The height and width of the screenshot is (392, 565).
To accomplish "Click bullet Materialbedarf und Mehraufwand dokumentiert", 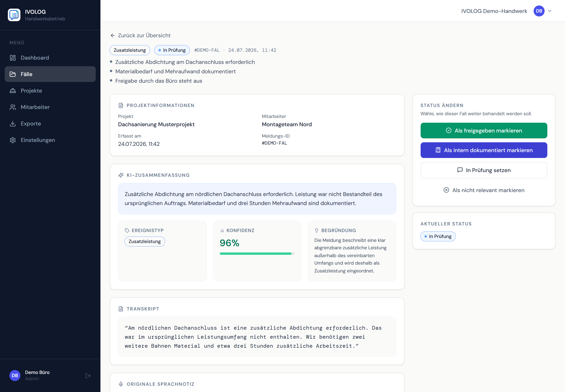I will pos(175,72).
